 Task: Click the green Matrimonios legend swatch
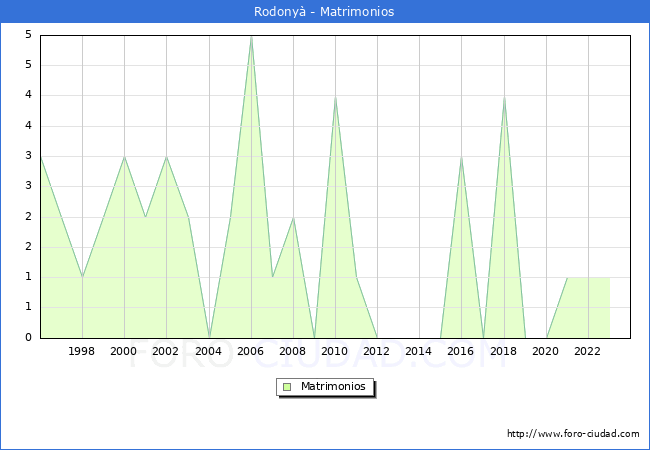tap(286, 387)
